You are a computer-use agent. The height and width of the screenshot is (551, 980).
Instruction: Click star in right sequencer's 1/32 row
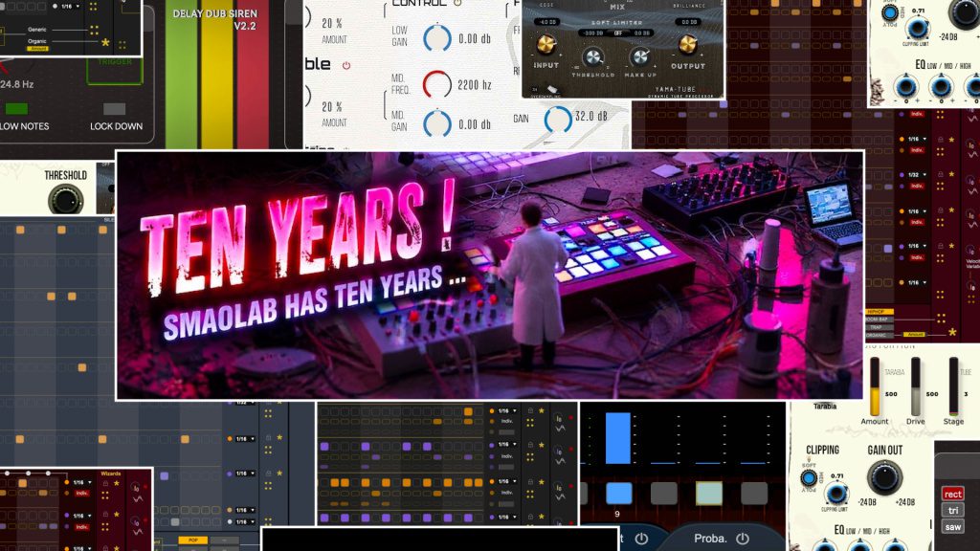(x=952, y=174)
